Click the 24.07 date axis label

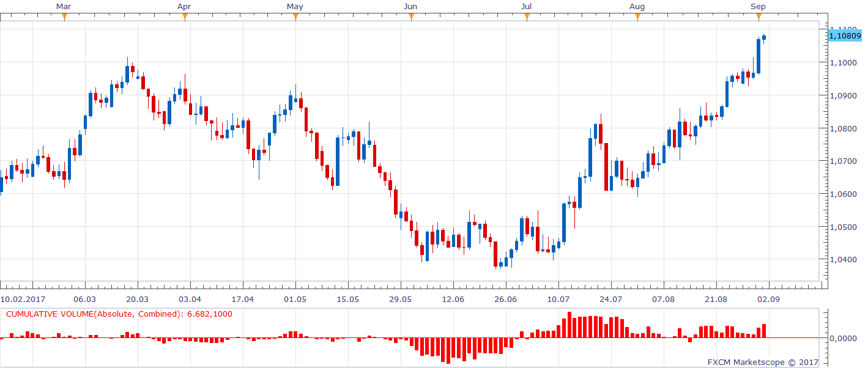(611, 300)
